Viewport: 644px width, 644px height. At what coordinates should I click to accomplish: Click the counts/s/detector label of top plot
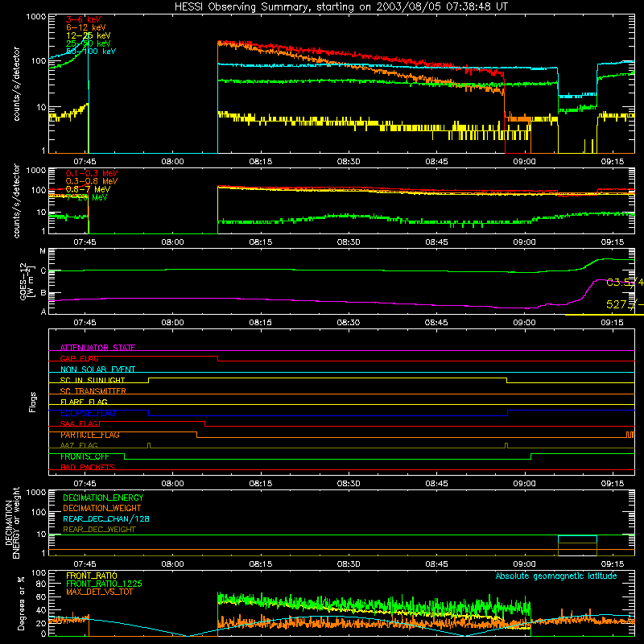click(x=16, y=84)
